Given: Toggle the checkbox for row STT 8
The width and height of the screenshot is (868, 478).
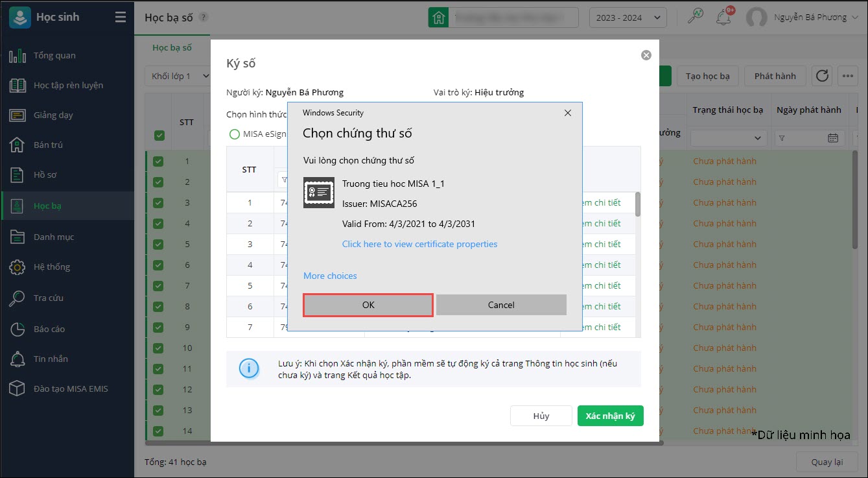Looking at the screenshot, I should (x=158, y=307).
